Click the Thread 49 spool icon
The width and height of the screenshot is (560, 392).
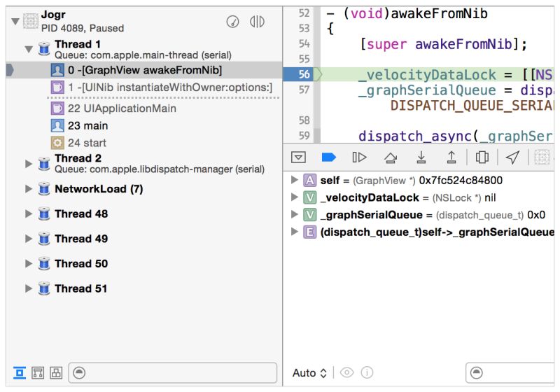44,239
